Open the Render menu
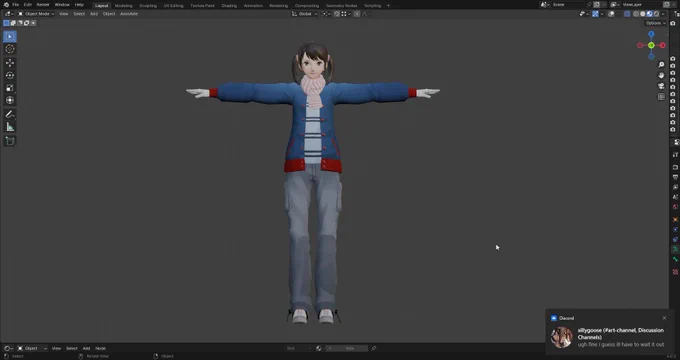The width and height of the screenshot is (680, 360). pyautogui.click(x=43, y=5)
